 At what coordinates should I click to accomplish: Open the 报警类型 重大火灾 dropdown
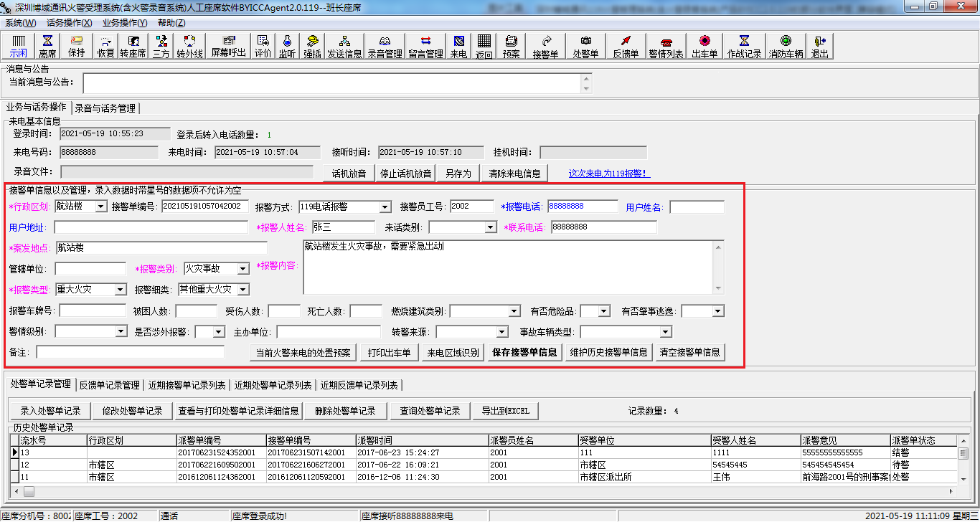pyautogui.click(x=121, y=290)
